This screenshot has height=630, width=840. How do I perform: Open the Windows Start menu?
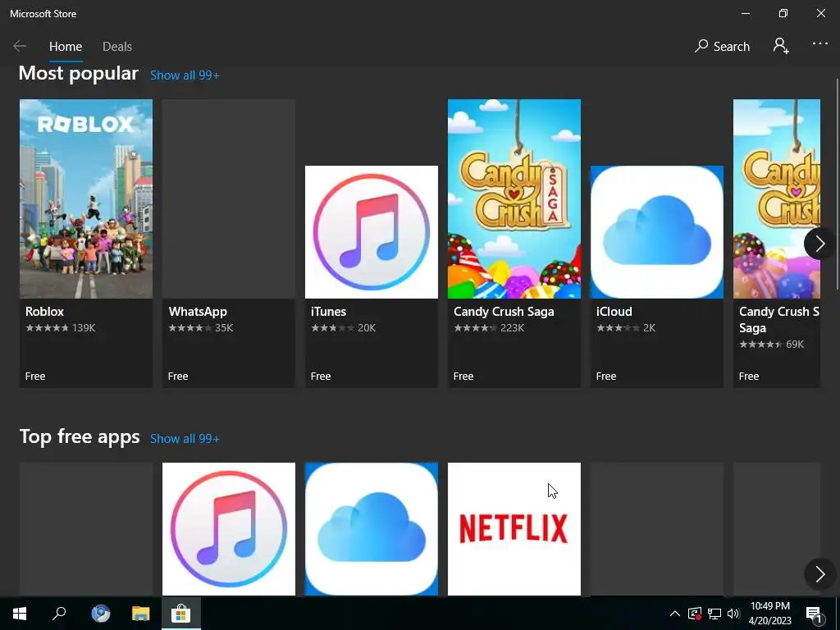click(20, 614)
